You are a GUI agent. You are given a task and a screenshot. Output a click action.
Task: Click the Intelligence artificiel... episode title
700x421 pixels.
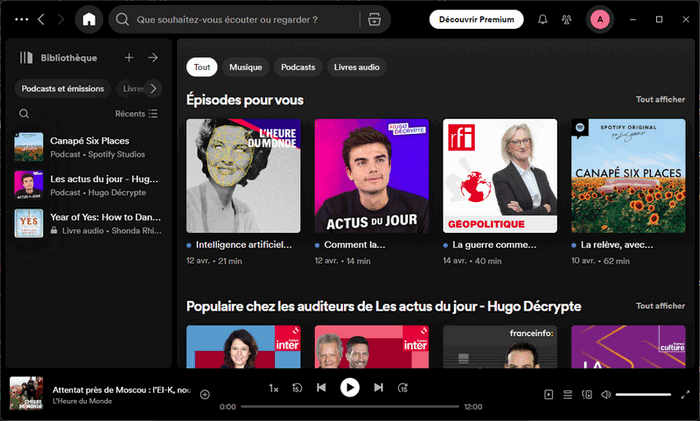[244, 245]
